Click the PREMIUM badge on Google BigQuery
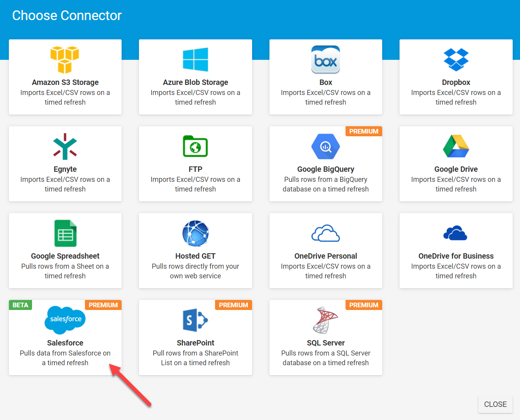This screenshot has height=420, width=520. tap(364, 131)
